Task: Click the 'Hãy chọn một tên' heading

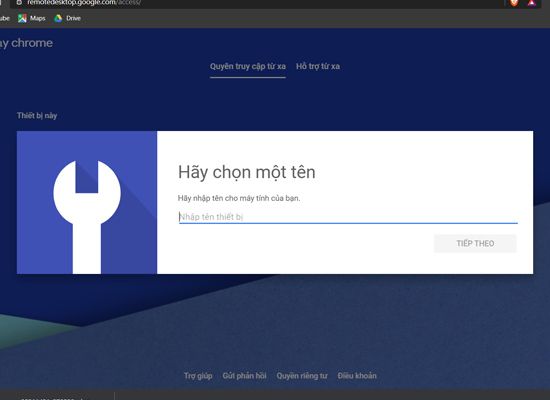Action: pos(247,172)
